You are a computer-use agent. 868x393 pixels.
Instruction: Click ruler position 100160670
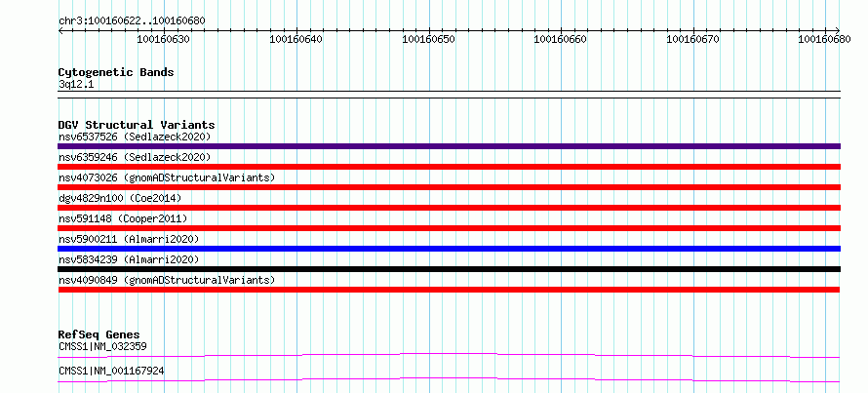[x=693, y=39]
